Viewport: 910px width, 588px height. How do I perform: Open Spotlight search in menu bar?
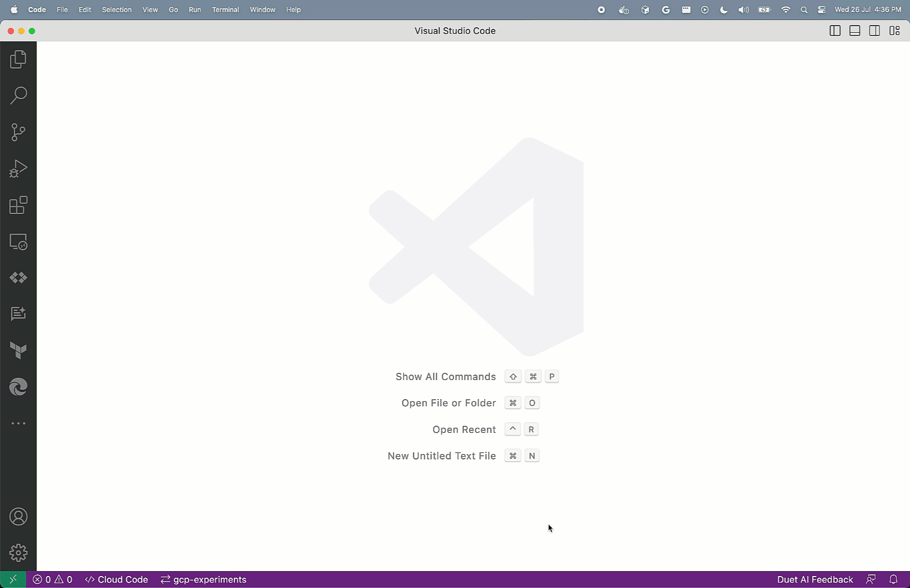coord(804,10)
